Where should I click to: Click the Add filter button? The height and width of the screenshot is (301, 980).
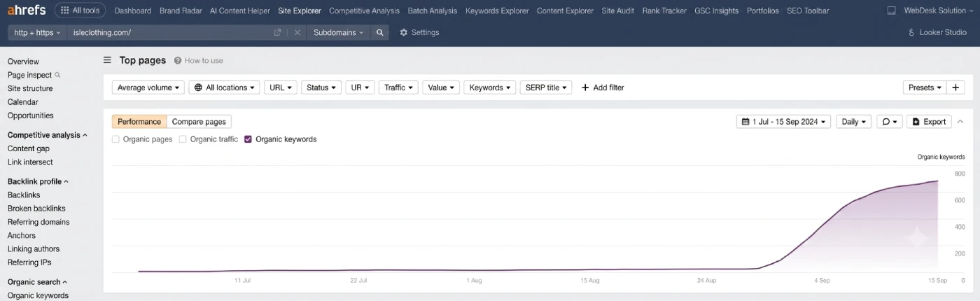pos(603,87)
